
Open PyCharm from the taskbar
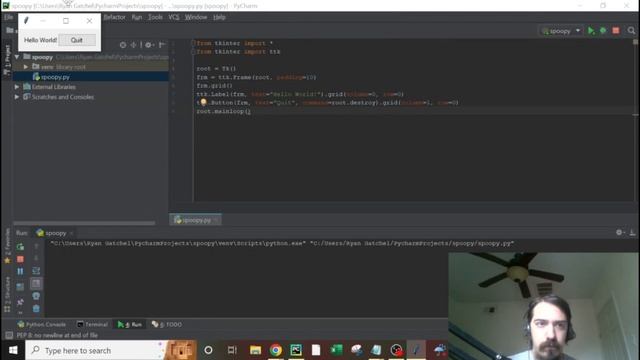click(x=296, y=350)
